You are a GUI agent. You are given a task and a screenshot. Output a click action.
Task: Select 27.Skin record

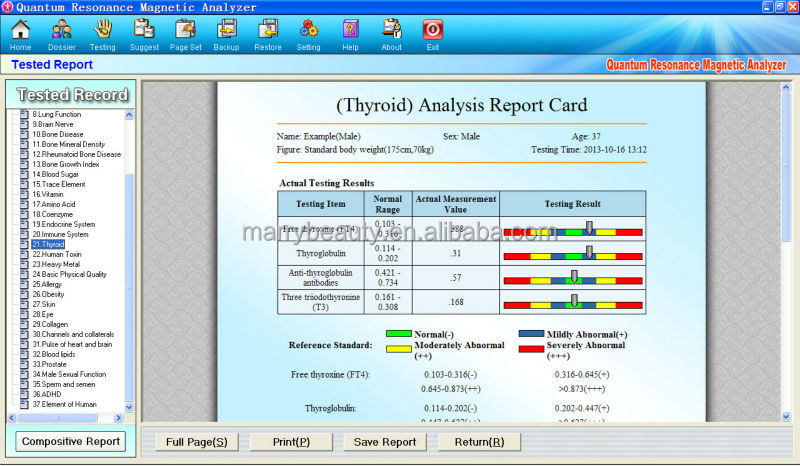(44, 304)
